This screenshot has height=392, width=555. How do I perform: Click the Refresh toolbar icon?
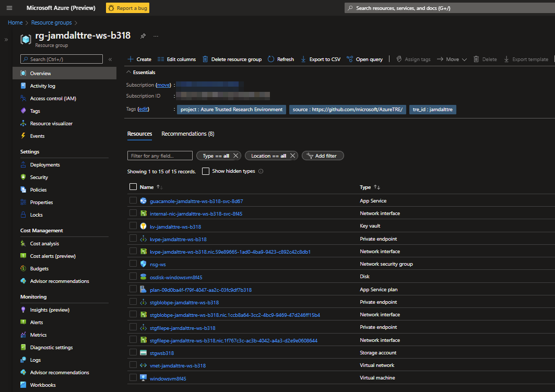coord(271,60)
